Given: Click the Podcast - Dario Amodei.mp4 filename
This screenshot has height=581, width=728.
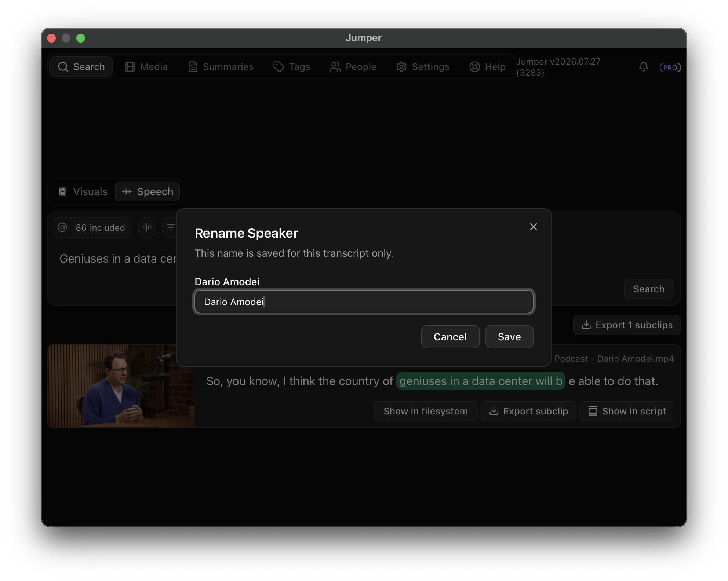Looking at the screenshot, I should pos(614,358).
